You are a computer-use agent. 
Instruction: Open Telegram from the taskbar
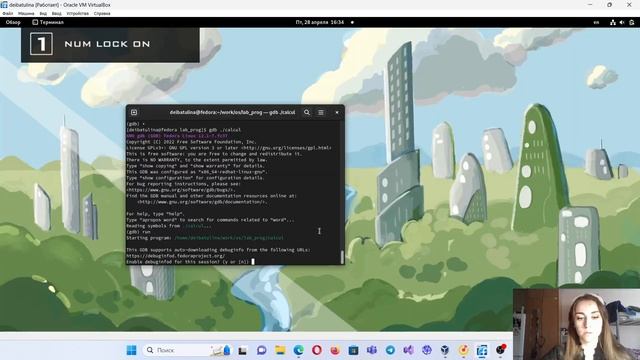point(390,350)
